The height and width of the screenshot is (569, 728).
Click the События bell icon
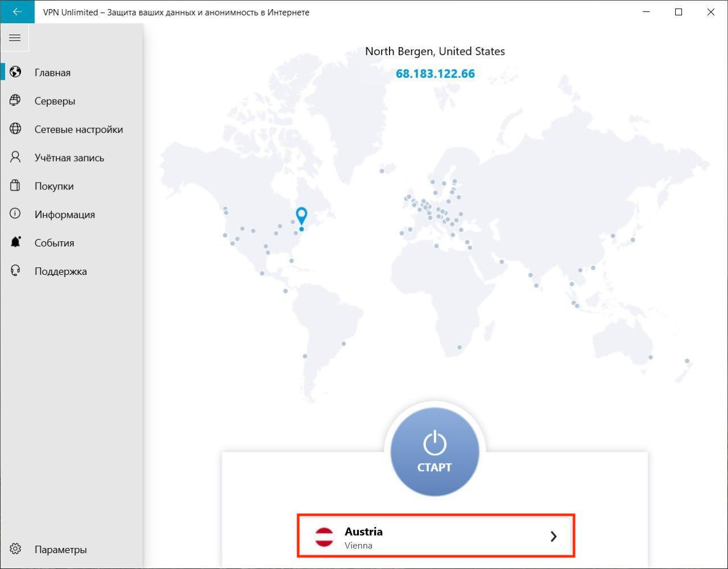(15, 242)
